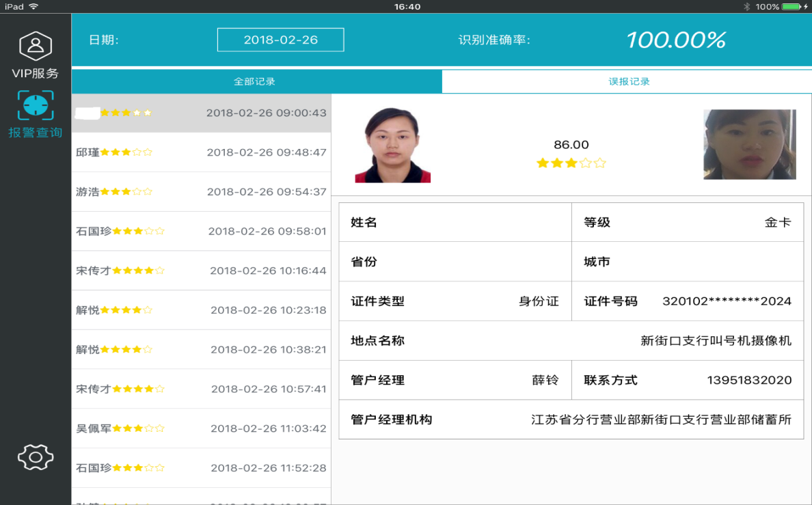Tap the contact number 13951832020
The image size is (812, 505).
(749, 381)
